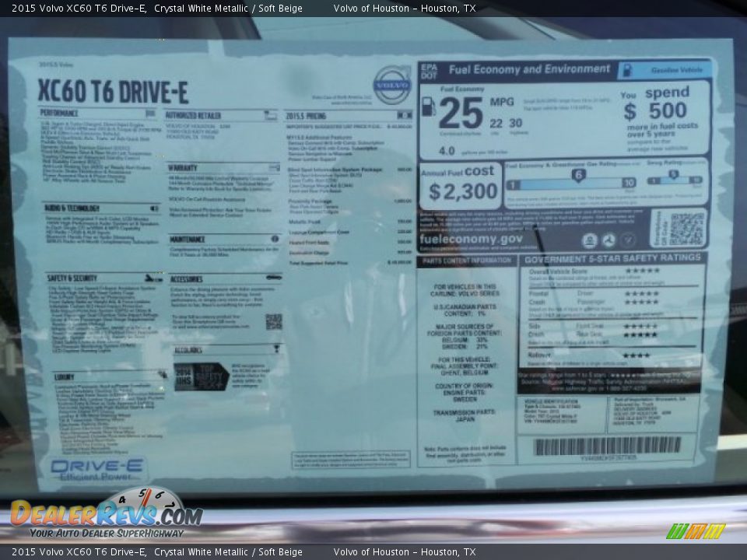
Task: Click the greenhouse gas rating marker 6
Action: (578, 176)
